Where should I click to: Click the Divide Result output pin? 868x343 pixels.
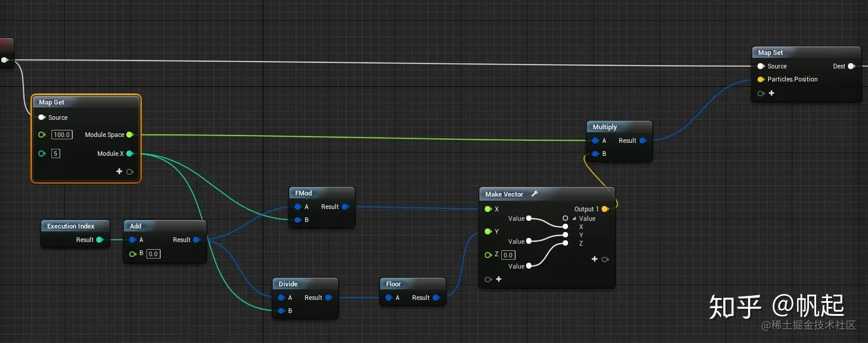(328, 298)
